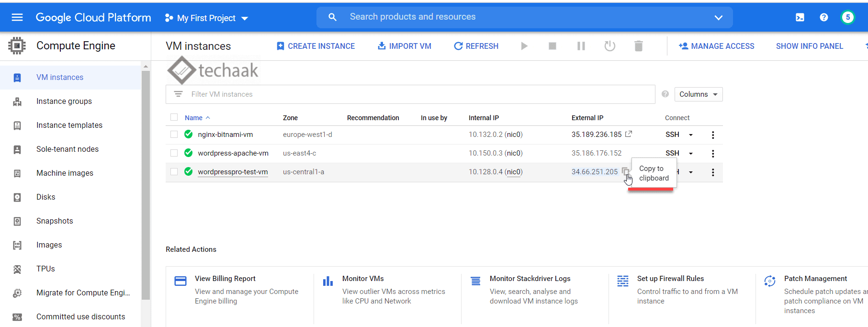Expand SSH options for wordpresspro-test-vm
Viewport: 868px width, 327px height.
click(x=691, y=172)
